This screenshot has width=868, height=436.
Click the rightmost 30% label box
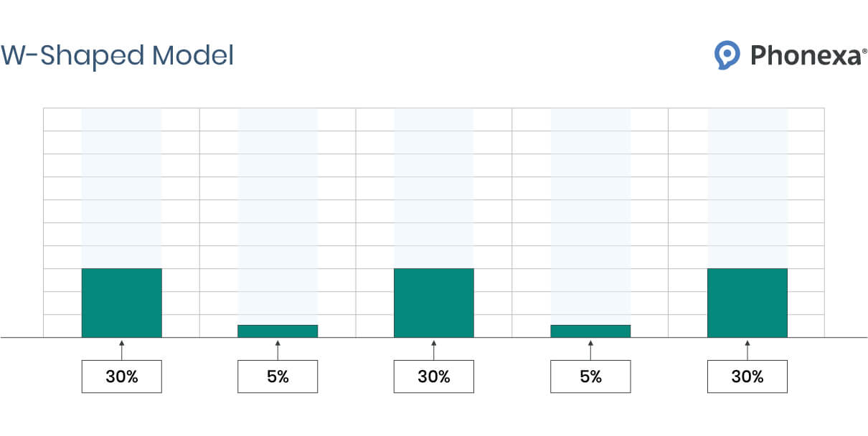pos(747,376)
